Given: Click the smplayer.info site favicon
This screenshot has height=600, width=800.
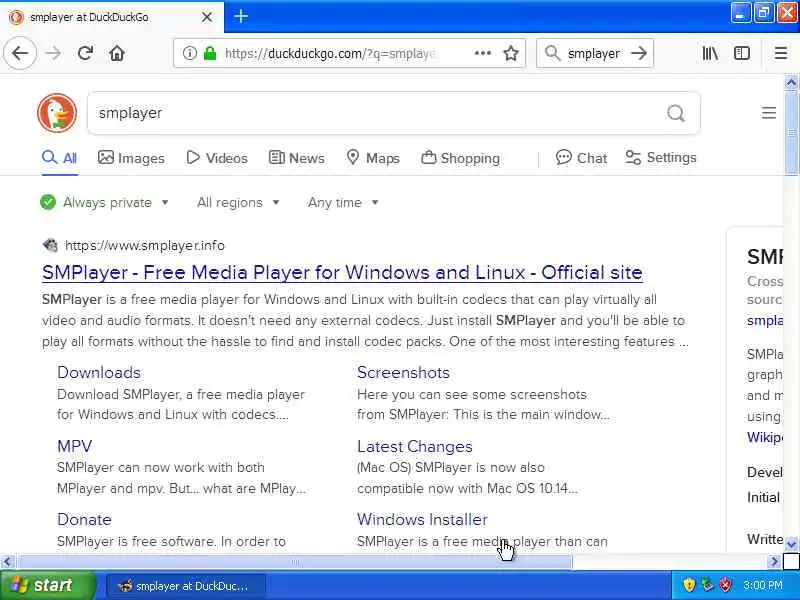Looking at the screenshot, I should click(x=50, y=245).
